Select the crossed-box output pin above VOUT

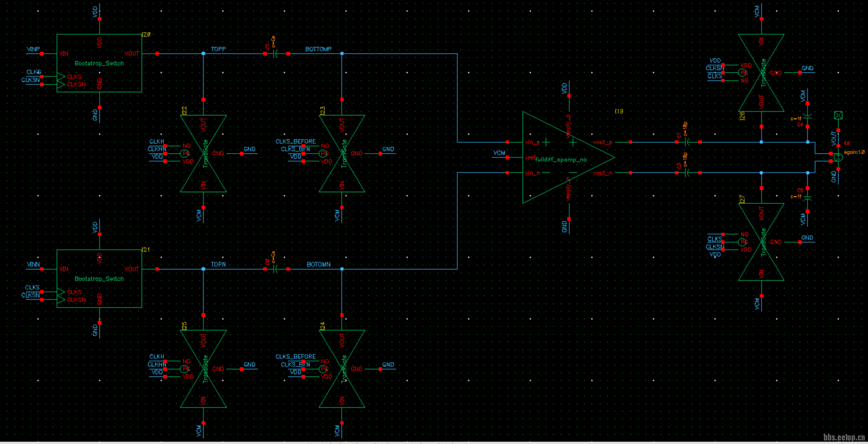pos(838,116)
